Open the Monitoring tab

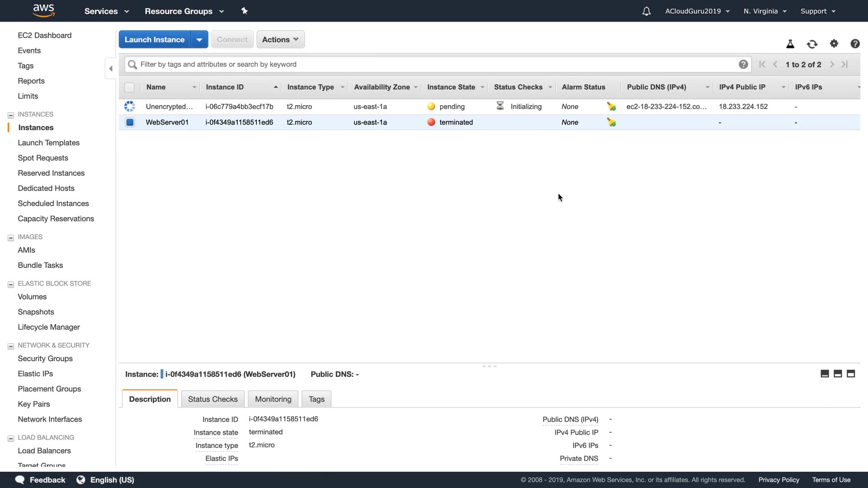pos(273,399)
